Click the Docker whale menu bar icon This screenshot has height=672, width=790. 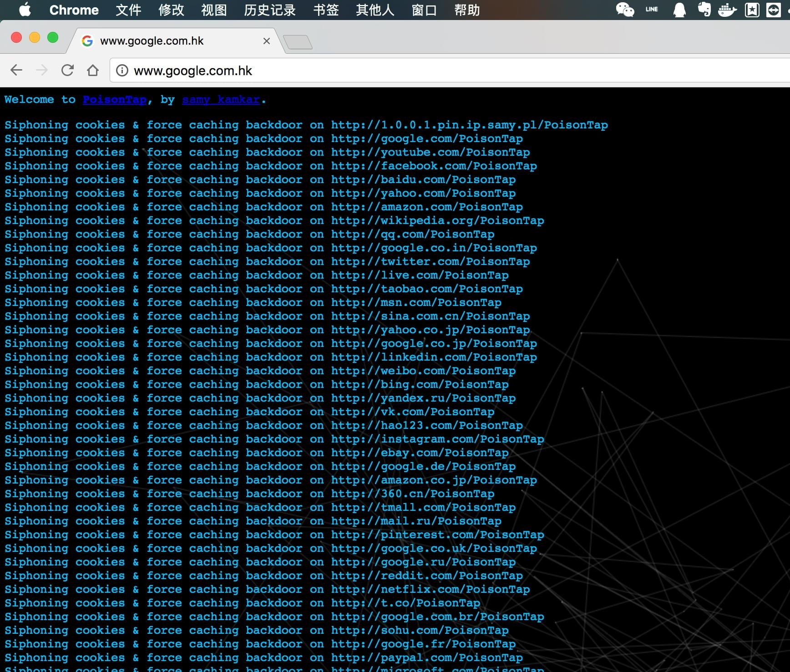point(727,10)
